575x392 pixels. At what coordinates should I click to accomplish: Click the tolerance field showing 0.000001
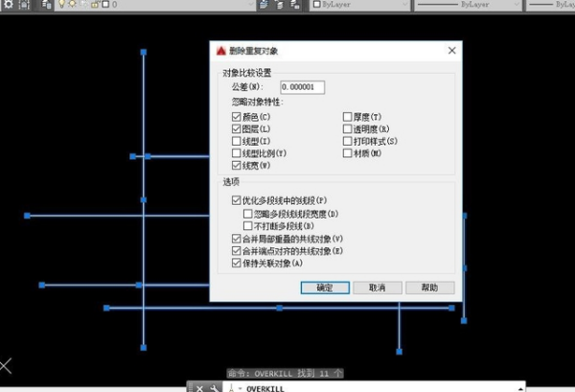pyautogui.click(x=302, y=87)
